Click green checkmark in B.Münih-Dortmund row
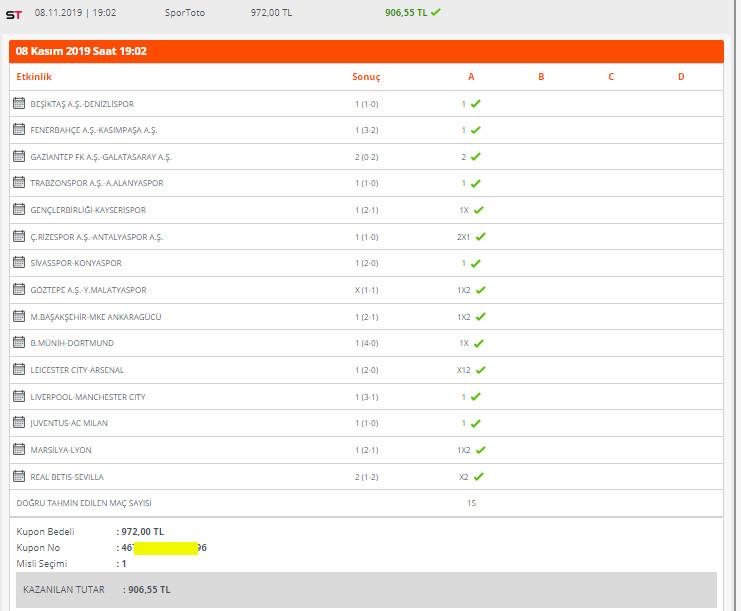The height and width of the screenshot is (611, 741). click(x=479, y=343)
